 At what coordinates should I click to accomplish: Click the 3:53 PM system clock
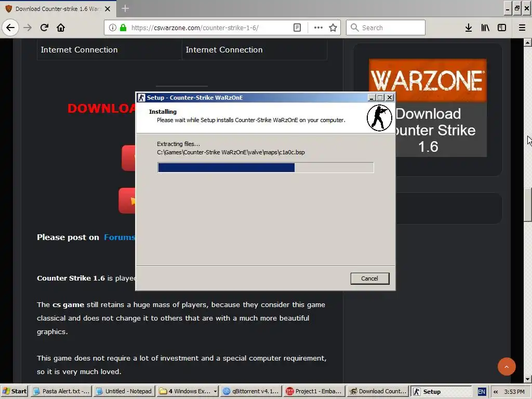click(514, 392)
